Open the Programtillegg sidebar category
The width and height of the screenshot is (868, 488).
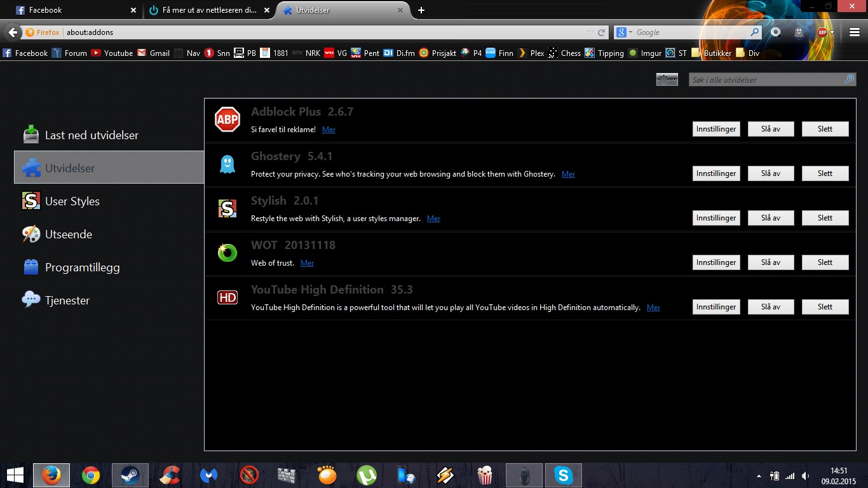pyautogui.click(x=109, y=268)
